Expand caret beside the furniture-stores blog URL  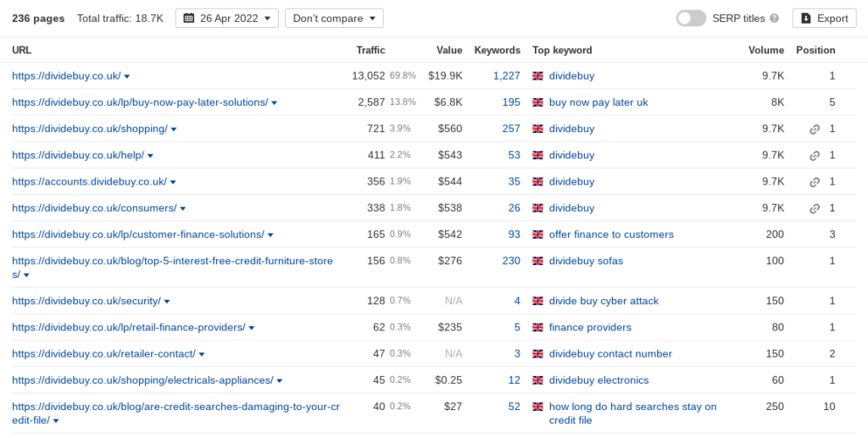pyautogui.click(x=26, y=274)
